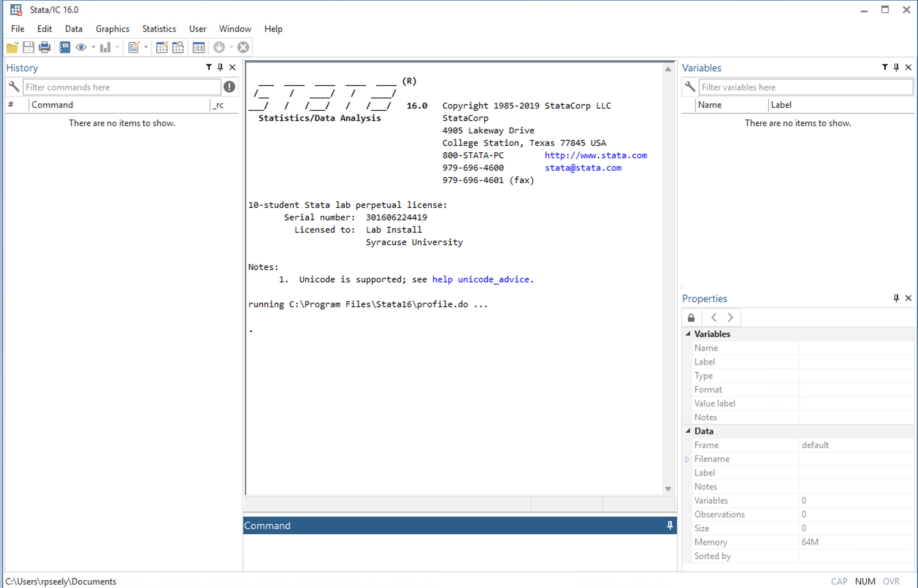Click the http://www.stata.com link
This screenshot has width=918, height=588.
(596, 156)
